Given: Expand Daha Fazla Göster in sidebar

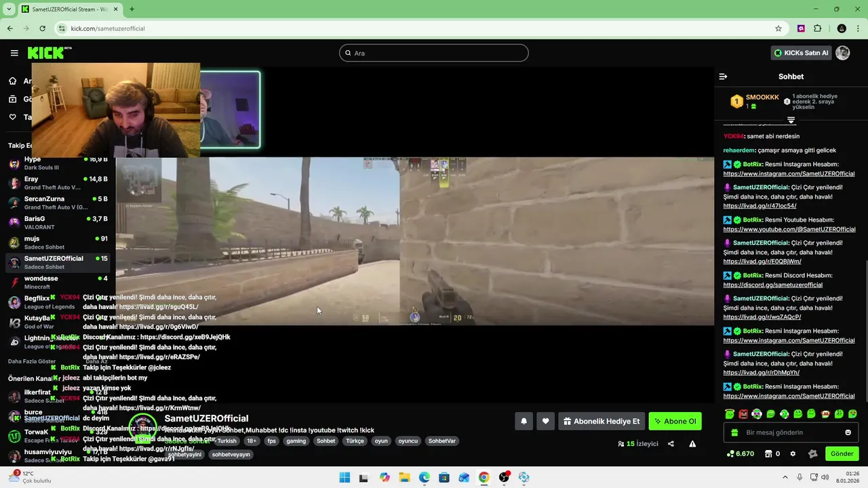Looking at the screenshot, I should (32, 361).
